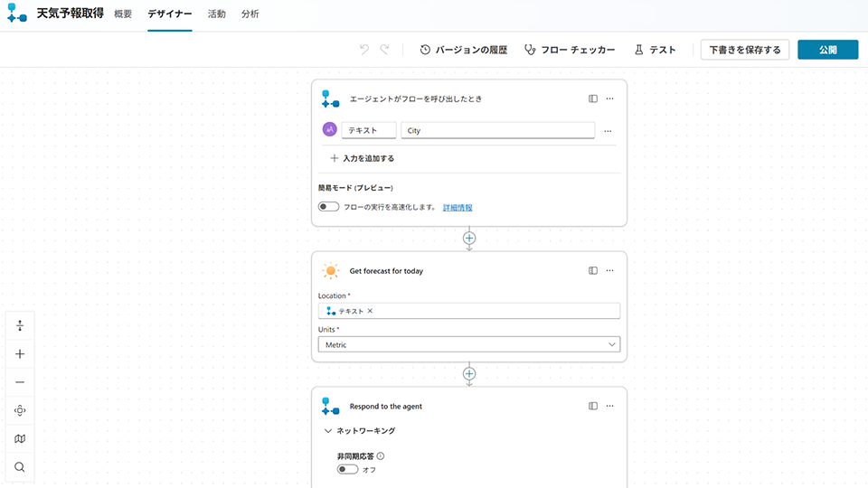Click 下書きを保存する button
Viewport: 868px width, 488px height.
pos(744,50)
